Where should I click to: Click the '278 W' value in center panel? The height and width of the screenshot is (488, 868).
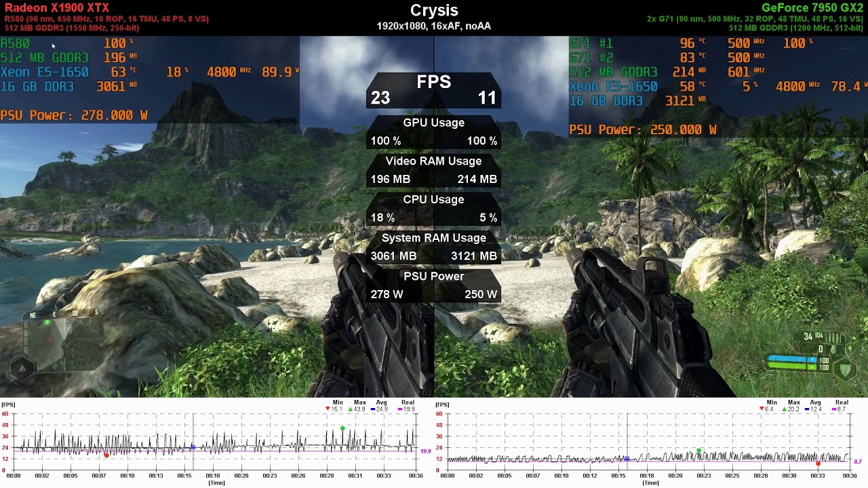(387, 294)
